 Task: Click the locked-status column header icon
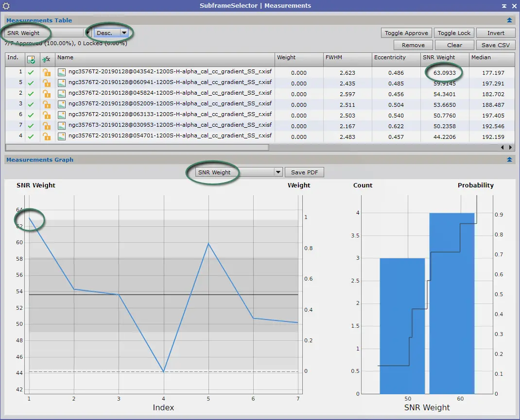point(46,60)
